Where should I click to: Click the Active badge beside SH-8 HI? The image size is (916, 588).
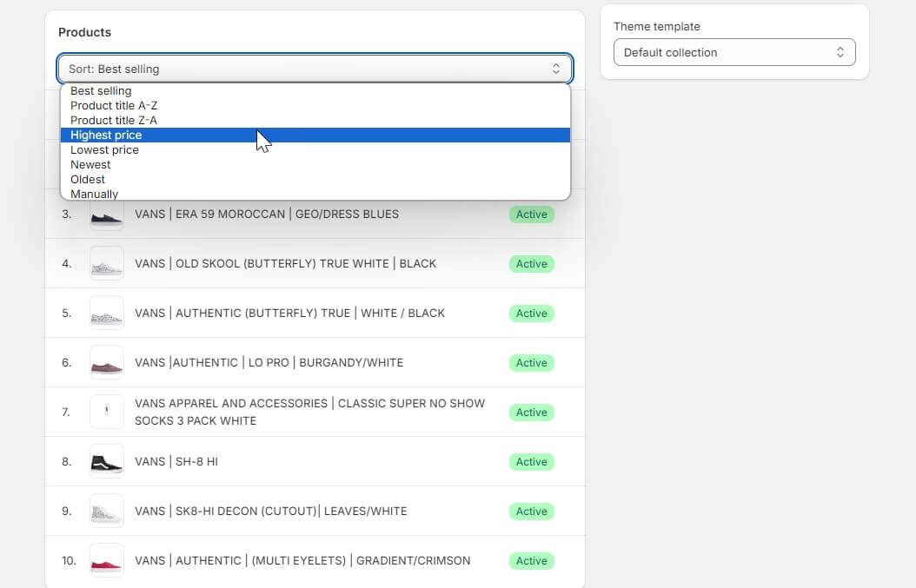tap(531, 461)
